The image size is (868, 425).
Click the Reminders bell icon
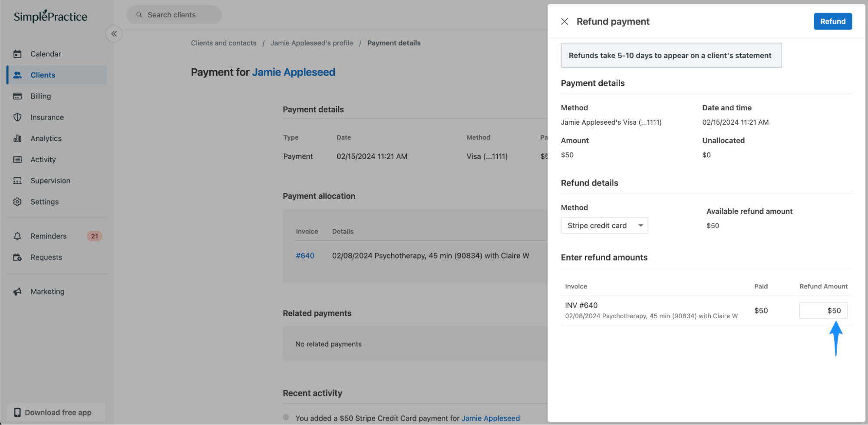point(17,236)
